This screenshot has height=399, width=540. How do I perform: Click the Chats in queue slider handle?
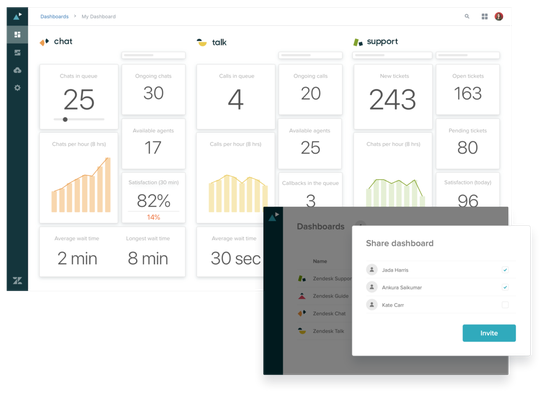click(x=65, y=119)
